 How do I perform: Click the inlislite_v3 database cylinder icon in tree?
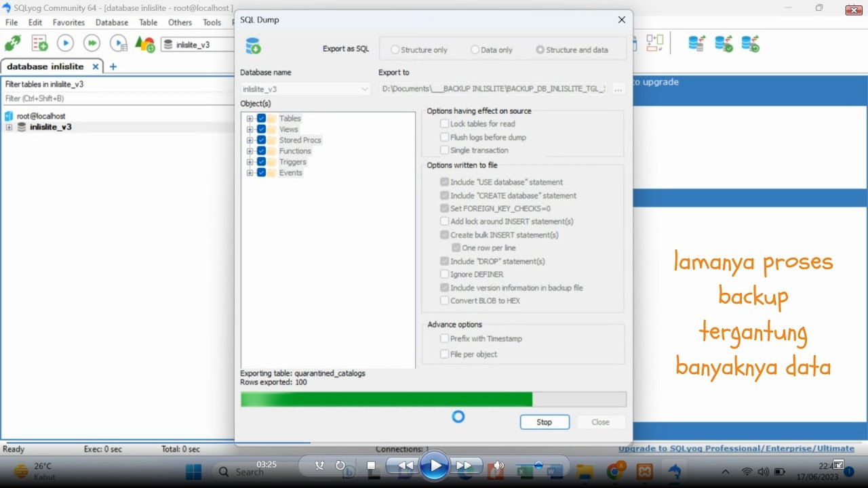[x=22, y=127]
